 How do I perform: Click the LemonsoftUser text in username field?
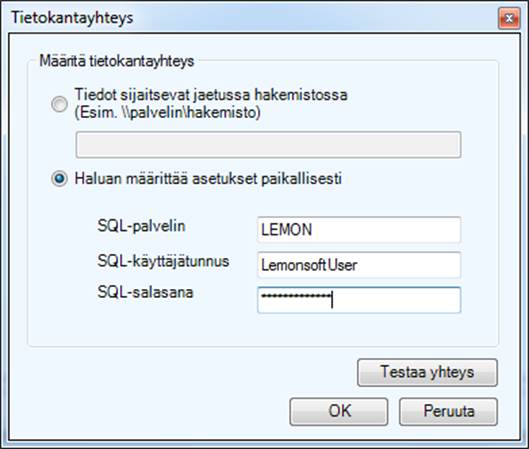309,265
